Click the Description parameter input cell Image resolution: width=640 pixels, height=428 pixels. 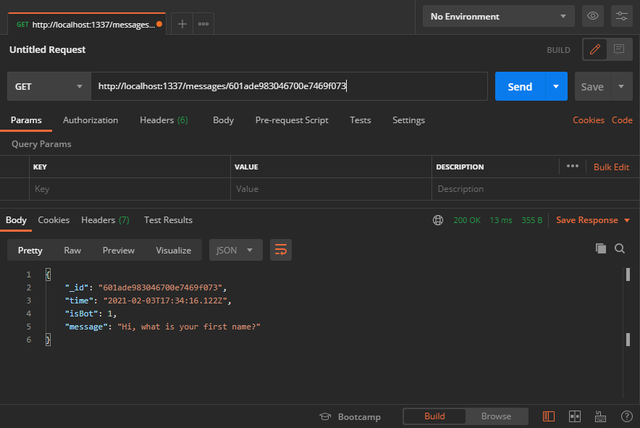click(536, 189)
